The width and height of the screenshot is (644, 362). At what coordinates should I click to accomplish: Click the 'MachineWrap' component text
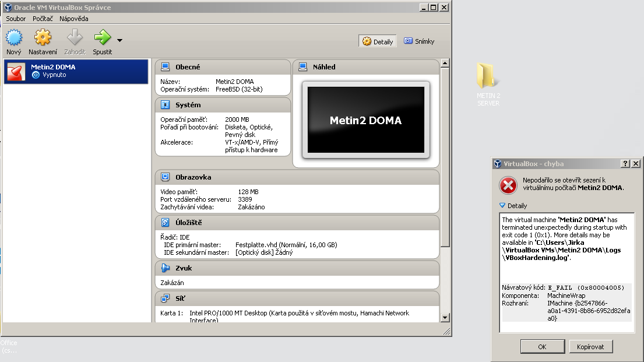pyautogui.click(x=566, y=296)
